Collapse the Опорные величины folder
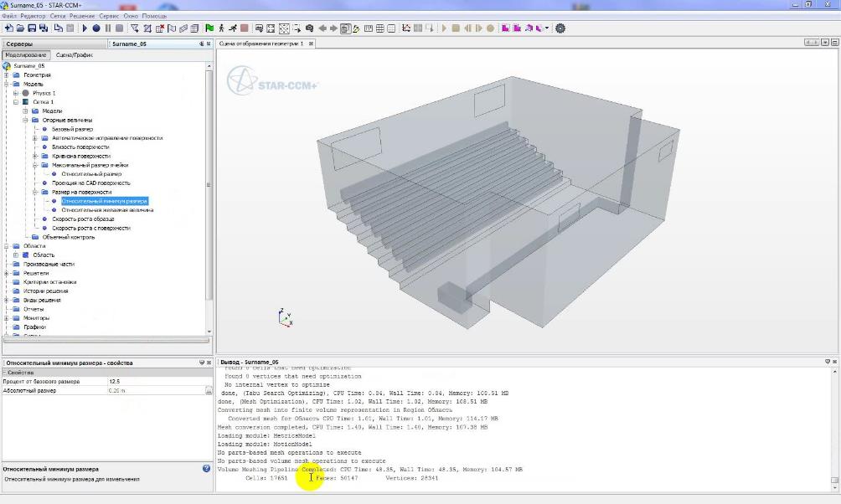Image resolution: width=841 pixels, height=504 pixels. [25, 121]
